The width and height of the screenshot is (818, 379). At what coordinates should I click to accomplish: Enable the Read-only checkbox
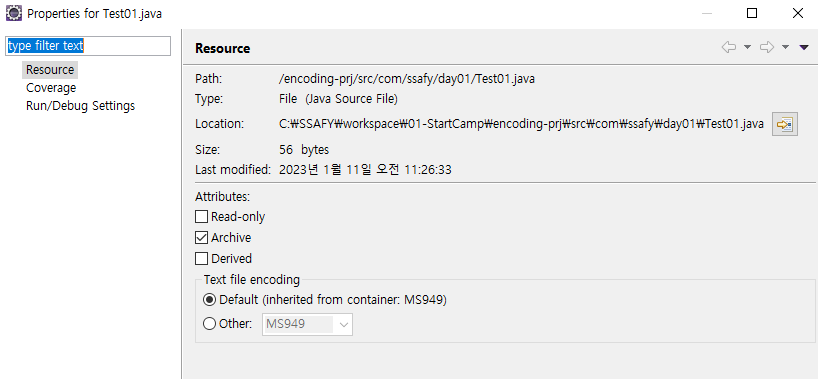[x=201, y=217]
